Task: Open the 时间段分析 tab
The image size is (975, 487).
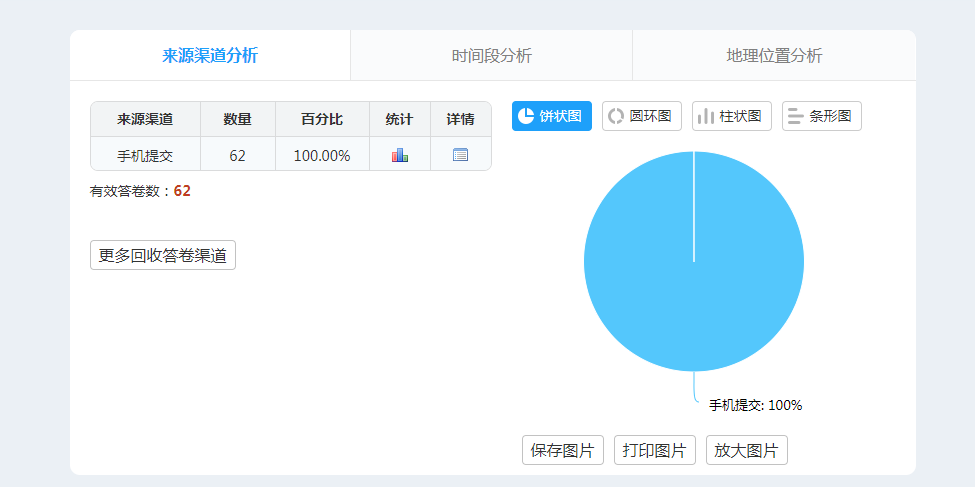Action: coord(492,55)
